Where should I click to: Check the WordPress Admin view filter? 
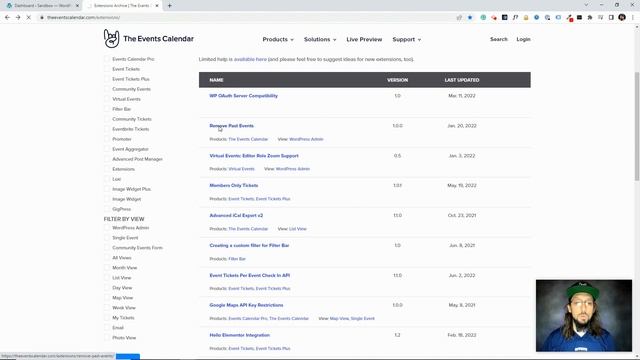coord(107,228)
